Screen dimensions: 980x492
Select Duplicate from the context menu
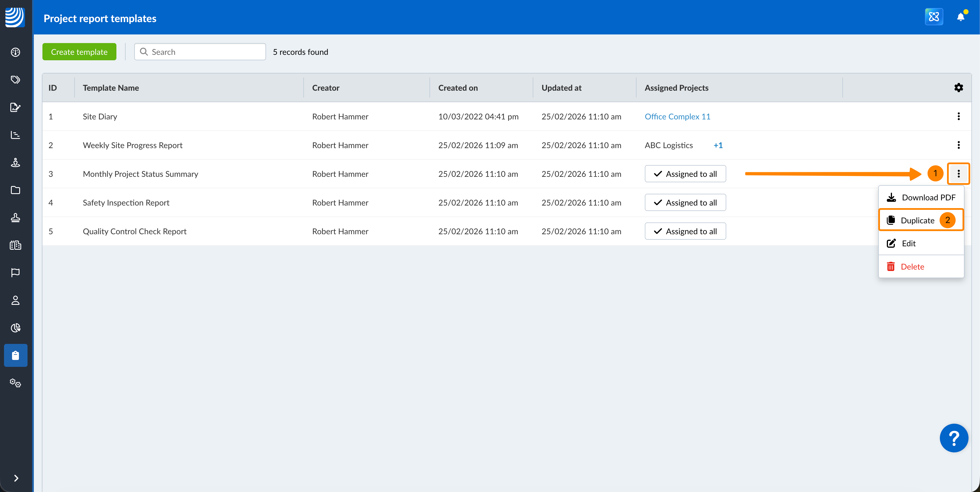[917, 220]
